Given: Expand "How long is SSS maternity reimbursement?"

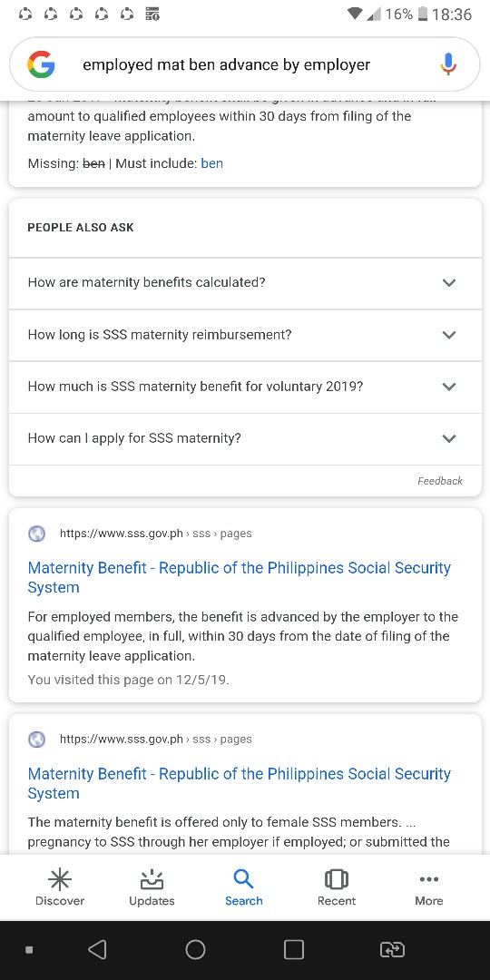Looking at the screenshot, I should pos(245,334).
